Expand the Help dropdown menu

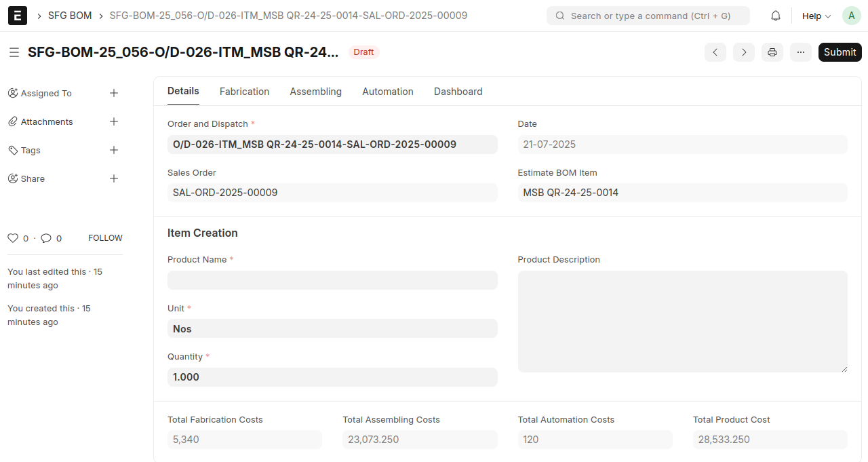coord(816,16)
